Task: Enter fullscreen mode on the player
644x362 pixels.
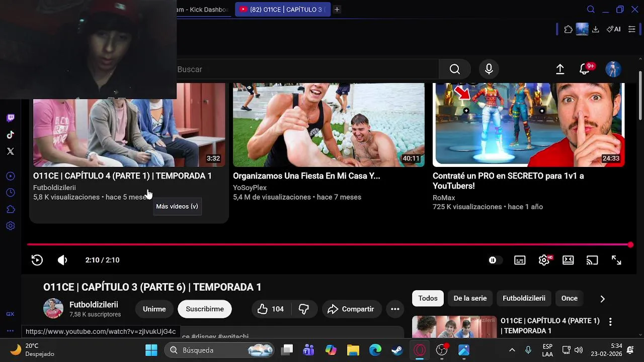Action: click(x=616, y=260)
